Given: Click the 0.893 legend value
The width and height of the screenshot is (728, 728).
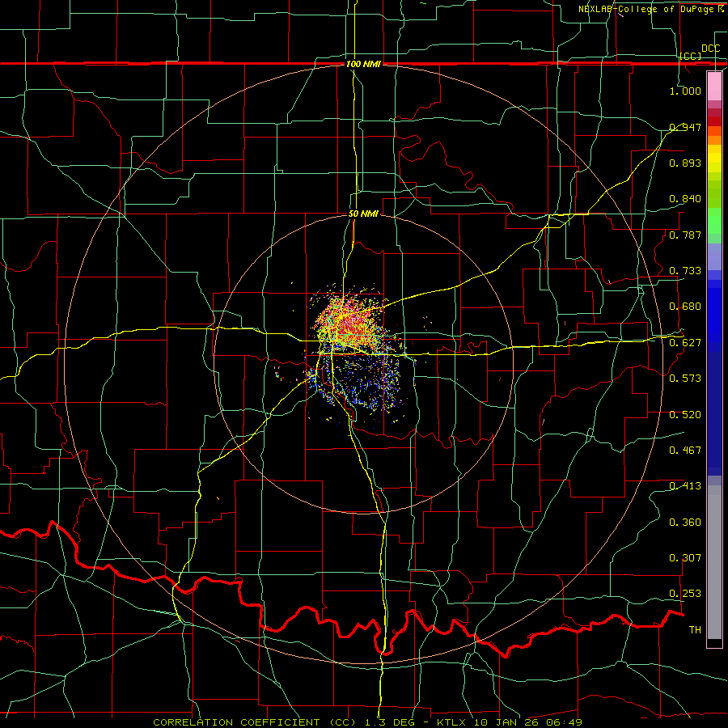Looking at the screenshot, I should point(685,163).
